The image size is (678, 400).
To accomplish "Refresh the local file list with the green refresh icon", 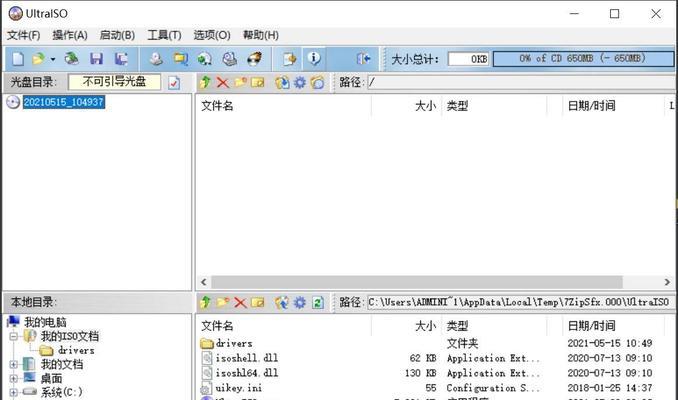I will point(318,302).
